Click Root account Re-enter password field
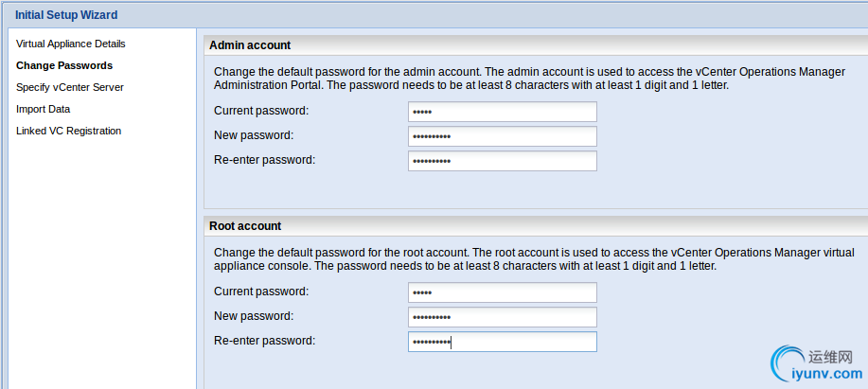This screenshot has height=389, width=868. coord(503,342)
